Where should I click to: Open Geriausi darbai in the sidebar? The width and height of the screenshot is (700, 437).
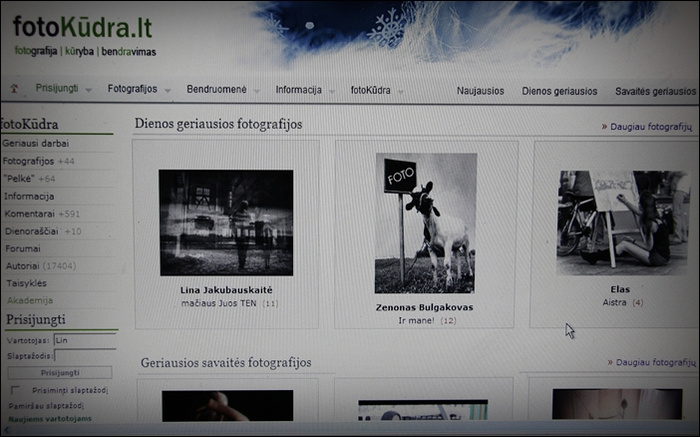35,143
